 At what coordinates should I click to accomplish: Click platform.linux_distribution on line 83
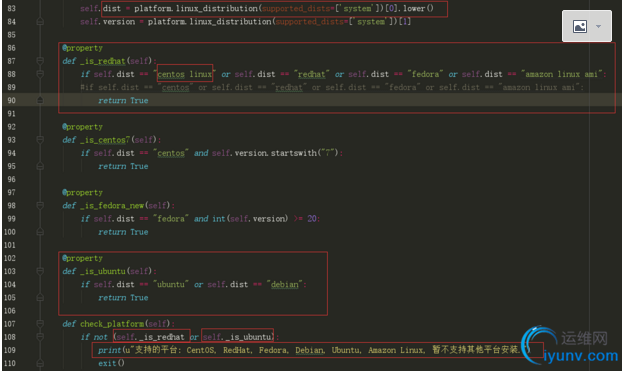pyautogui.click(x=196, y=8)
